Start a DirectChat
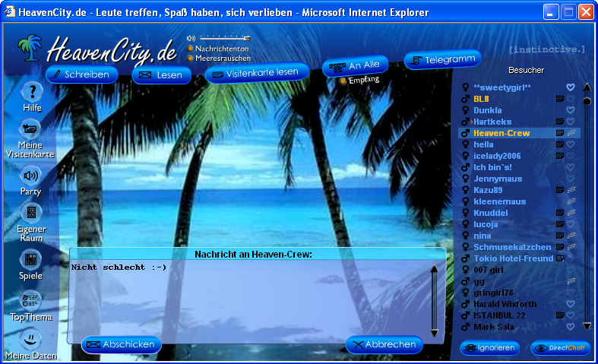 tap(560, 347)
